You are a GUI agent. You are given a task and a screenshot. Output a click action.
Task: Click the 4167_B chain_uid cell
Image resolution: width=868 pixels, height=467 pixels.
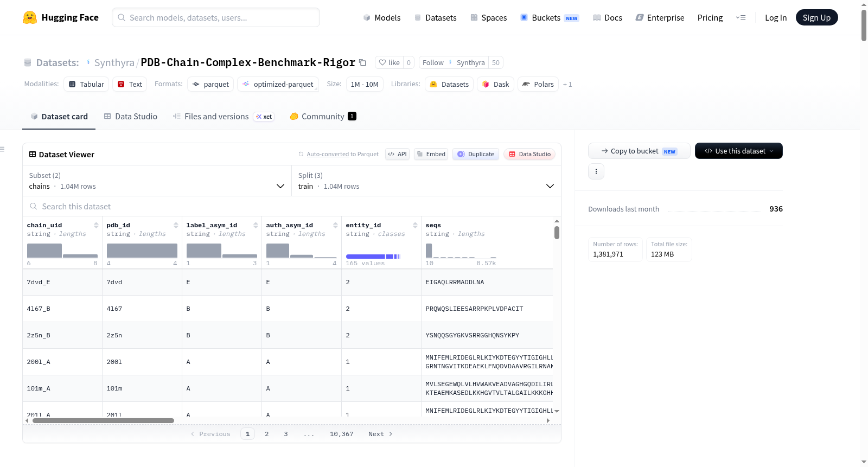62,309
